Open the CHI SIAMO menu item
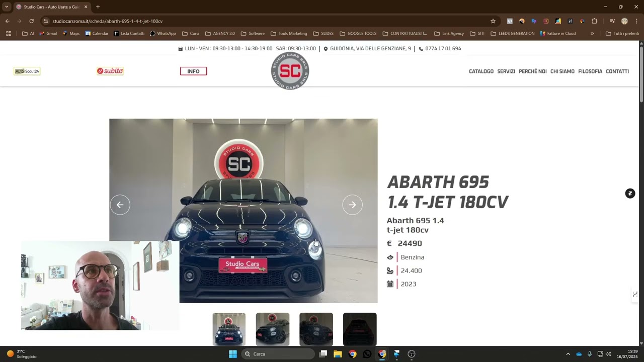This screenshot has width=644, height=362. [562, 71]
